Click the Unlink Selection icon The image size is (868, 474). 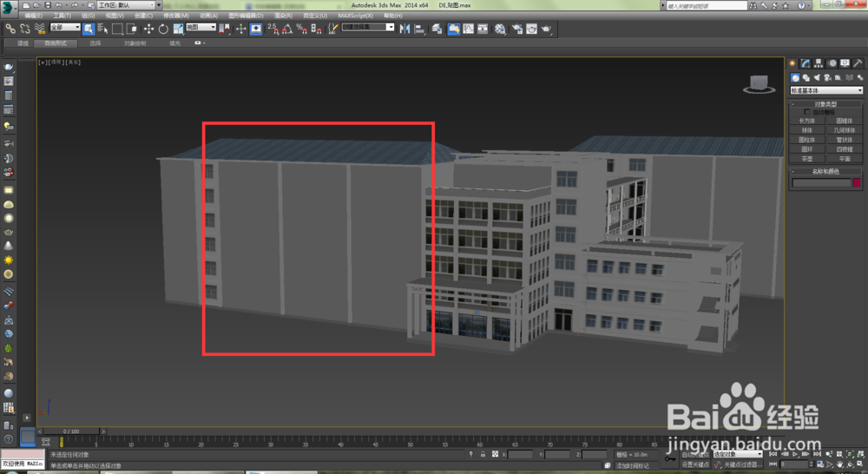[25, 29]
